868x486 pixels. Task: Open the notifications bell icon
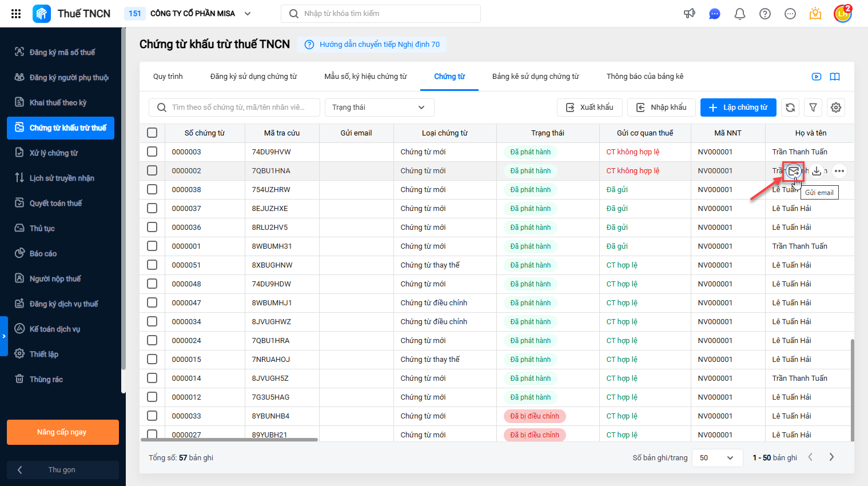[740, 14]
